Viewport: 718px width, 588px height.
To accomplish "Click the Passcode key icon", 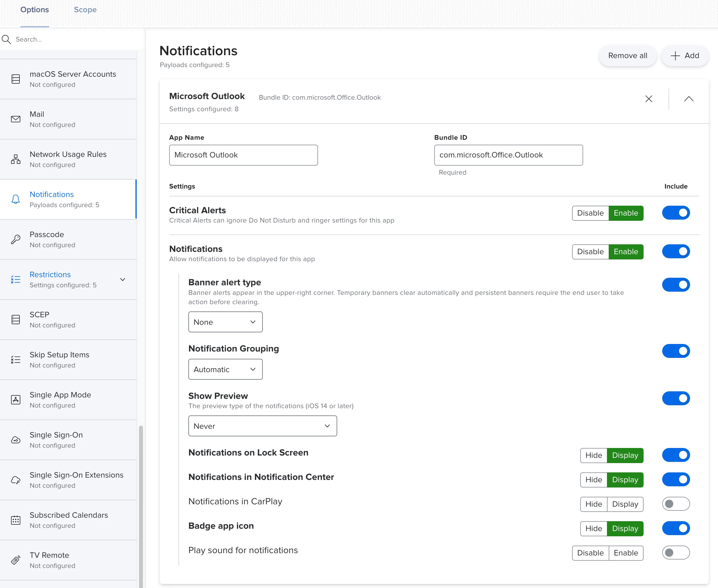I will (16, 239).
